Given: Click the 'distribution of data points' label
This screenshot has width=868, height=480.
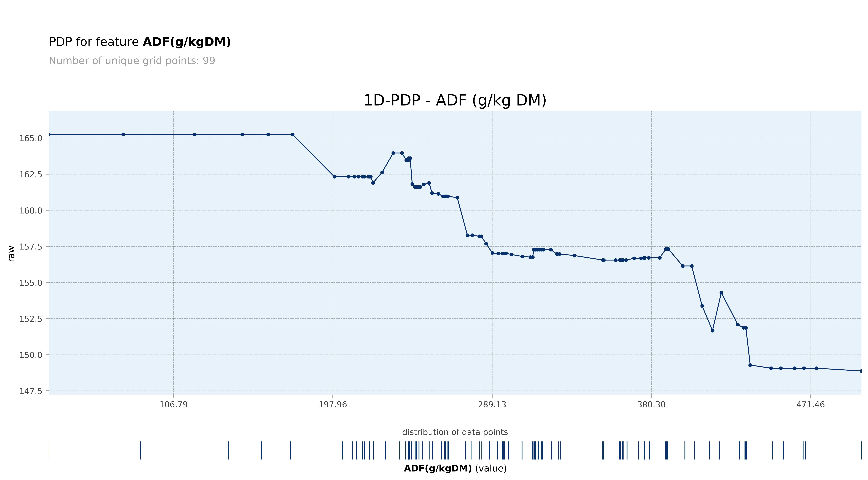Looking at the screenshot, I should (x=455, y=432).
